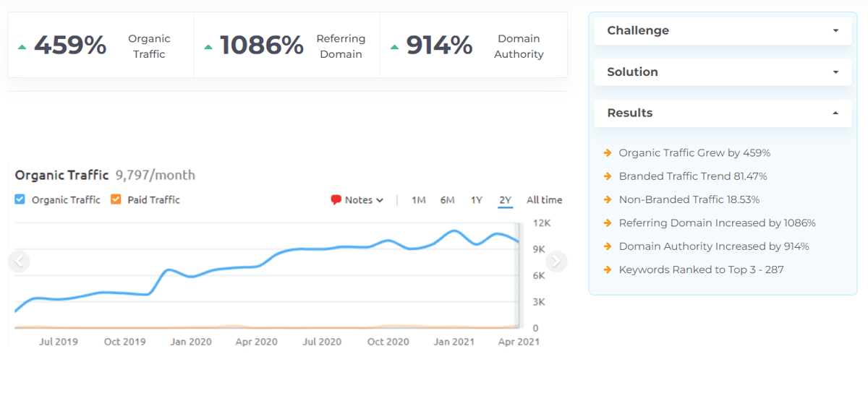The height and width of the screenshot is (401, 868).
Task: Show All time traffic data
Action: tap(544, 200)
